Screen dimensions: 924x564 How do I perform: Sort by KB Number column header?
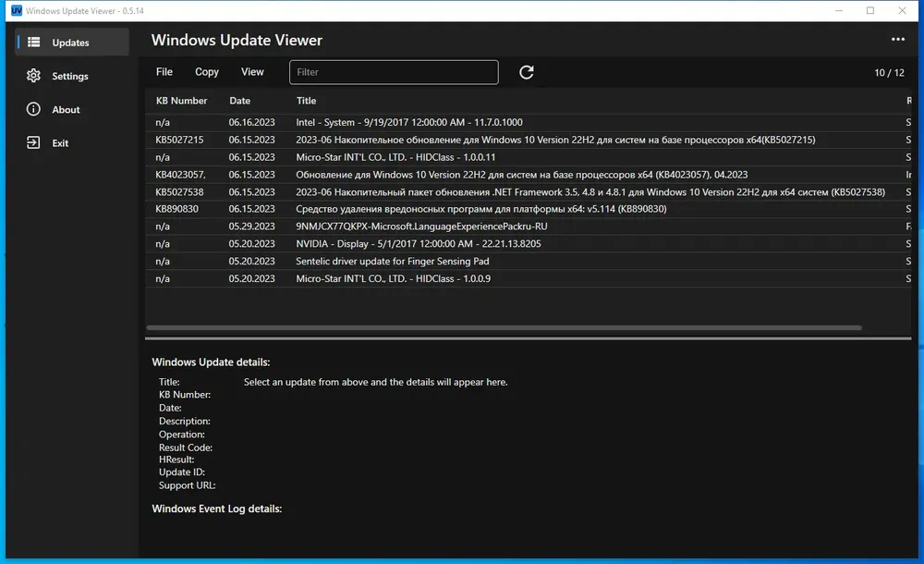click(181, 101)
